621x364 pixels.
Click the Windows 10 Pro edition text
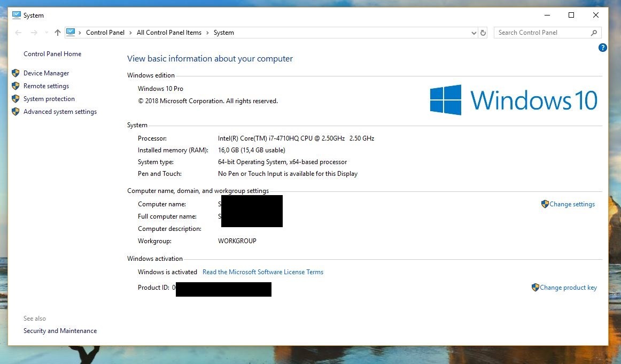coord(160,89)
